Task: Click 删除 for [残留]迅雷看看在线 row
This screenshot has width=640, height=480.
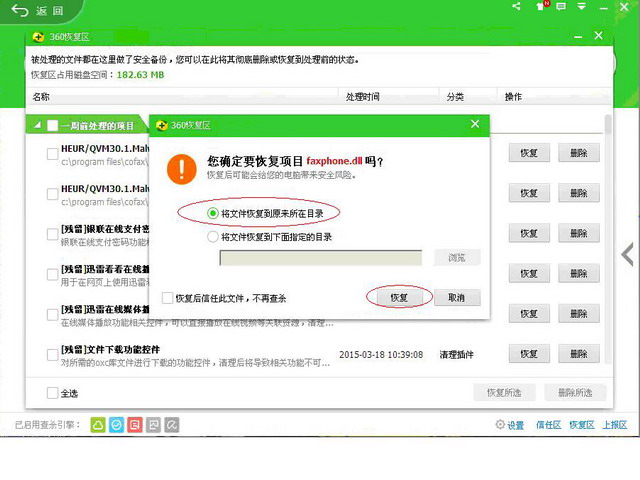Action: coord(579,273)
